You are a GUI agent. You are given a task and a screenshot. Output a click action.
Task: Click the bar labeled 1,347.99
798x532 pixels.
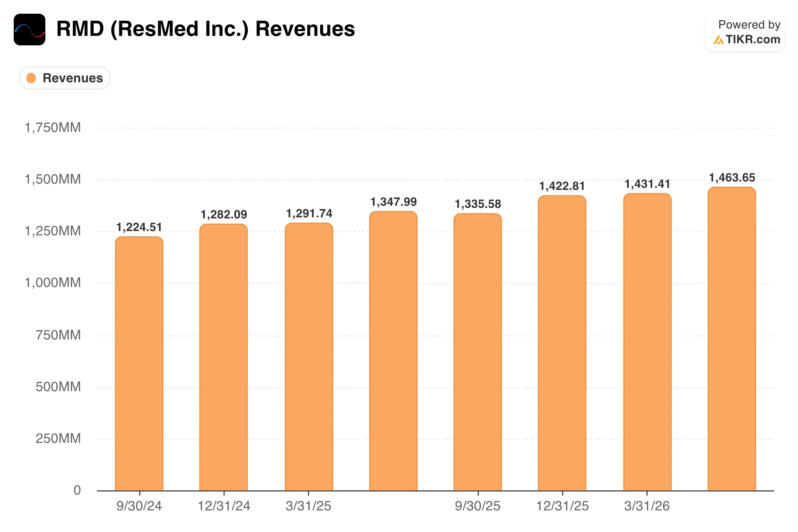(x=393, y=351)
